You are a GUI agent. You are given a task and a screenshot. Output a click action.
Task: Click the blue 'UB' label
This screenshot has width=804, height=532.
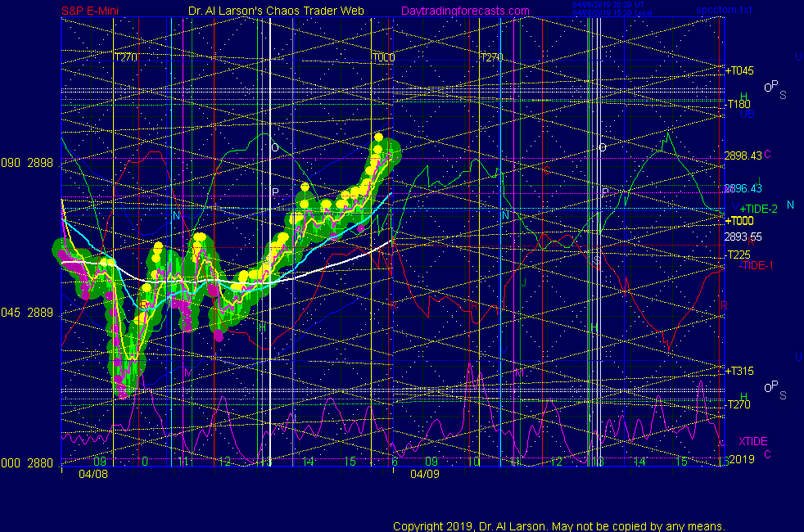(x=748, y=115)
